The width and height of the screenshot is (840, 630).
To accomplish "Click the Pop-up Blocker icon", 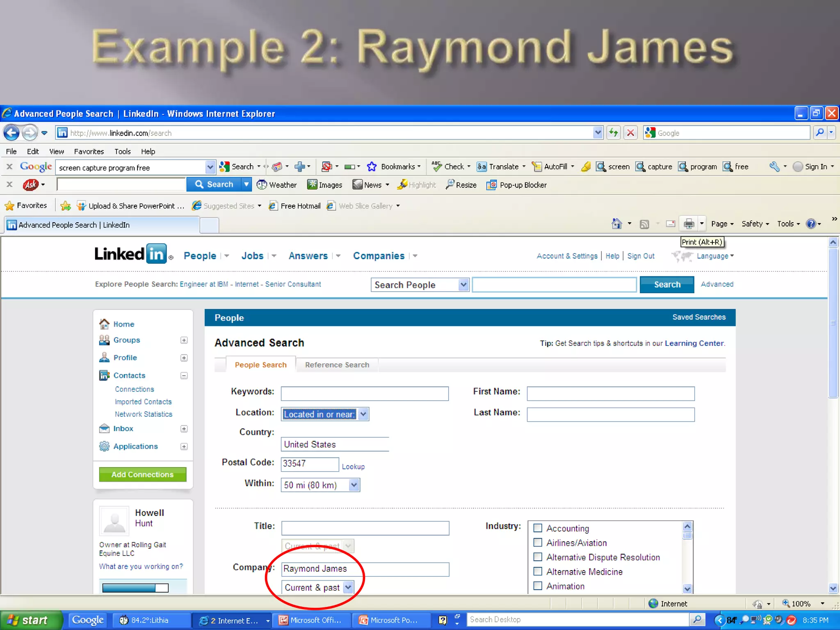I will [x=491, y=185].
